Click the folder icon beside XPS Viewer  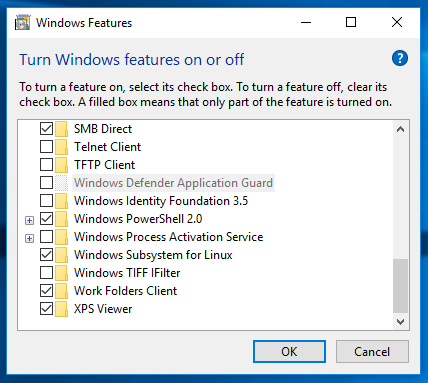pos(61,309)
